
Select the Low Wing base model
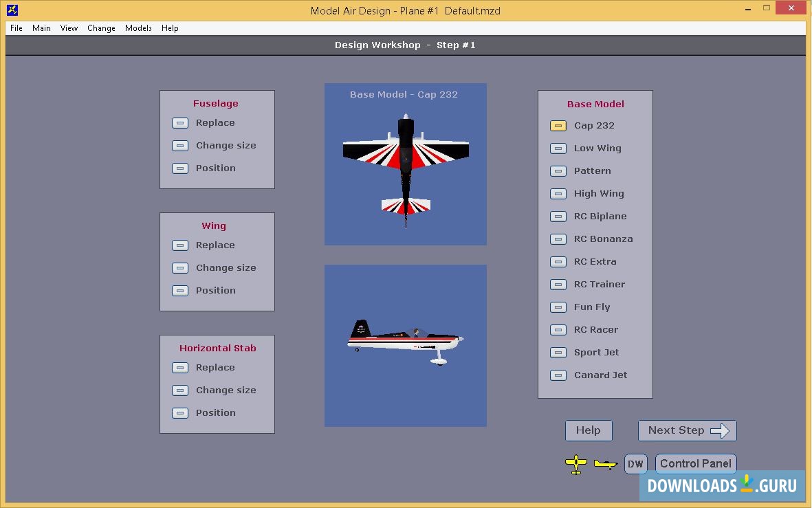pyautogui.click(x=558, y=148)
